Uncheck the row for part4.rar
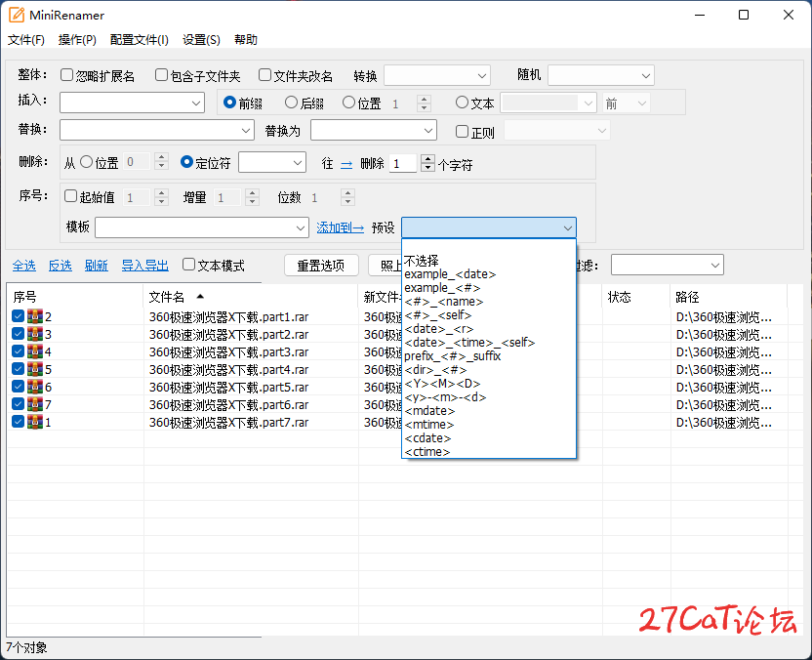Image resolution: width=812 pixels, height=660 pixels. (x=18, y=369)
